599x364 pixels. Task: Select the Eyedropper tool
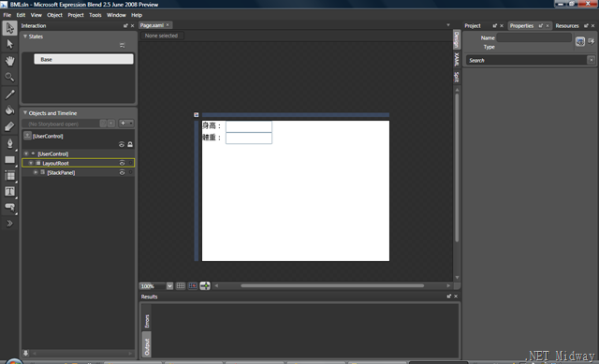(x=9, y=94)
